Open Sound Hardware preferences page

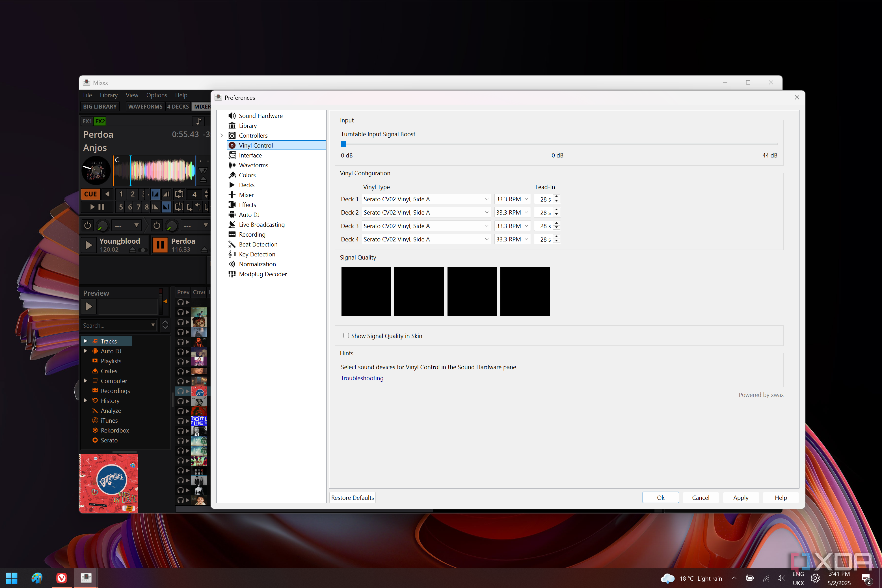261,116
